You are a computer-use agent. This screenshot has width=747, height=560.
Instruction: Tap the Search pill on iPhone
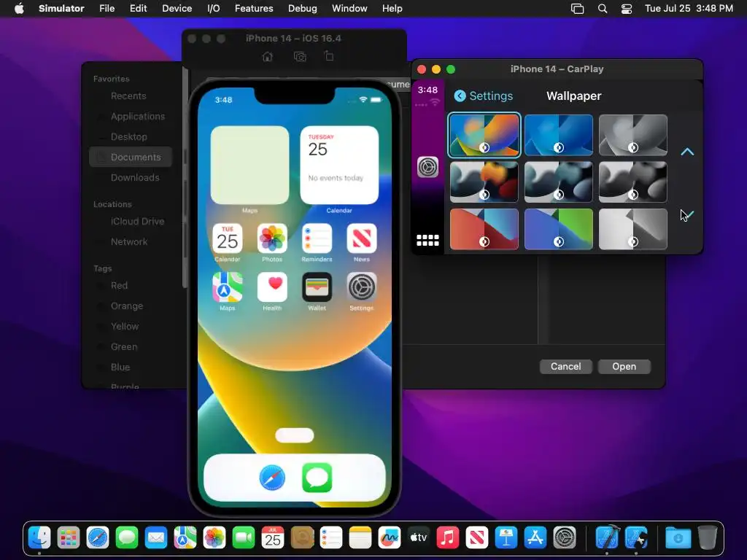(295, 435)
